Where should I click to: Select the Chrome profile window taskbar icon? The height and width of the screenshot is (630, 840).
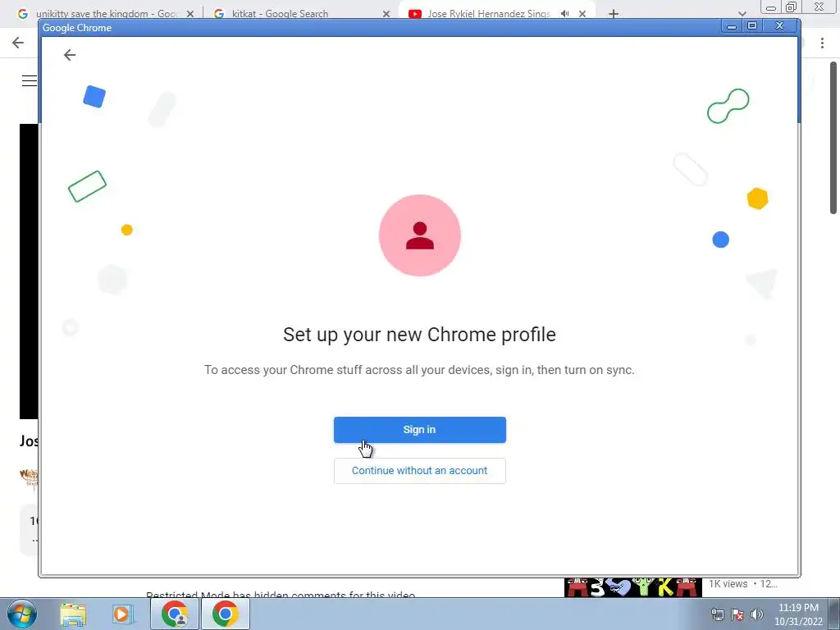[175, 614]
